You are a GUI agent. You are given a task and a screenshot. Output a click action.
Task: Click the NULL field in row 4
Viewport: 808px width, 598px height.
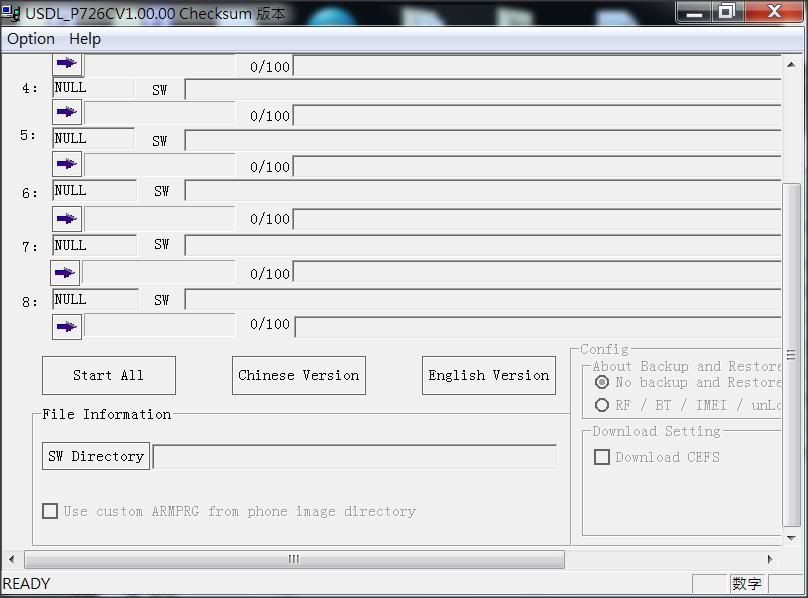[93, 88]
